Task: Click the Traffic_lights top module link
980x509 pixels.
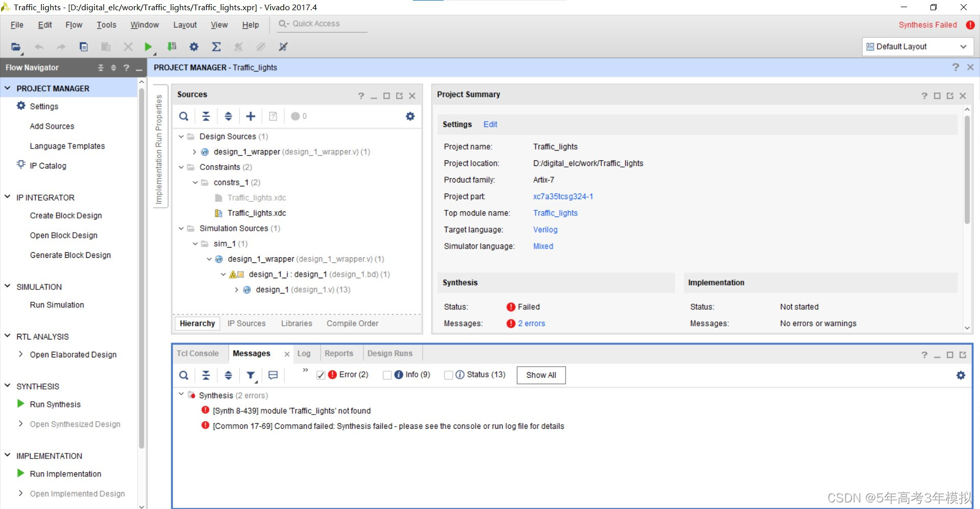Action: pyautogui.click(x=555, y=213)
